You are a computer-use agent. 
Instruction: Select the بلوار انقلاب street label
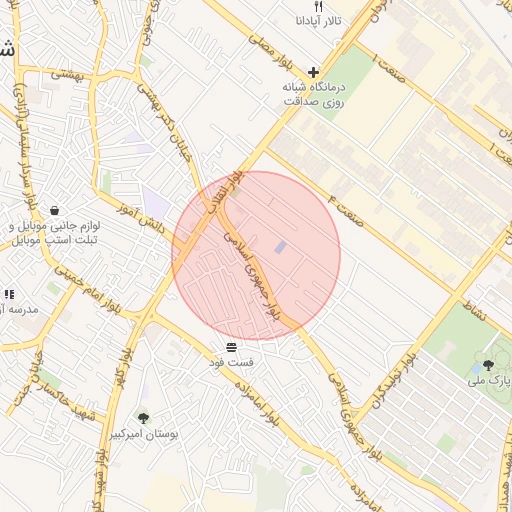(x=227, y=192)
